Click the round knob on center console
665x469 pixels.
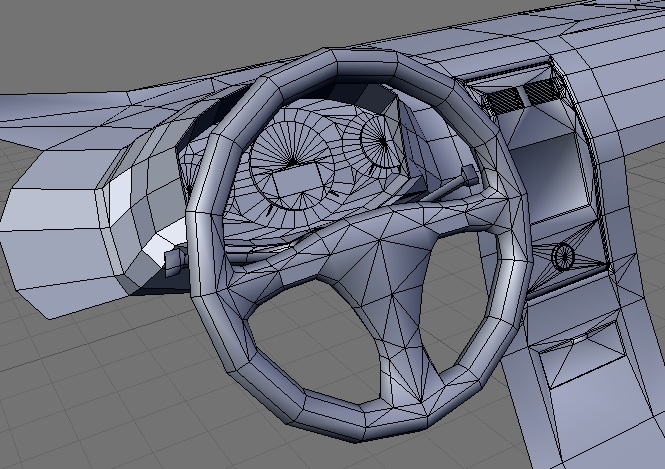(x=563, y=256)
